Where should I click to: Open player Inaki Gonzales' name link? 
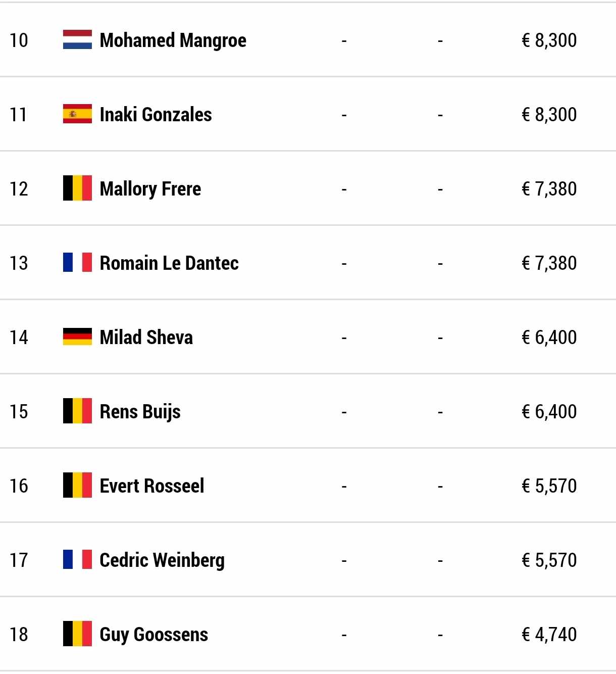(x=156, y=115)
